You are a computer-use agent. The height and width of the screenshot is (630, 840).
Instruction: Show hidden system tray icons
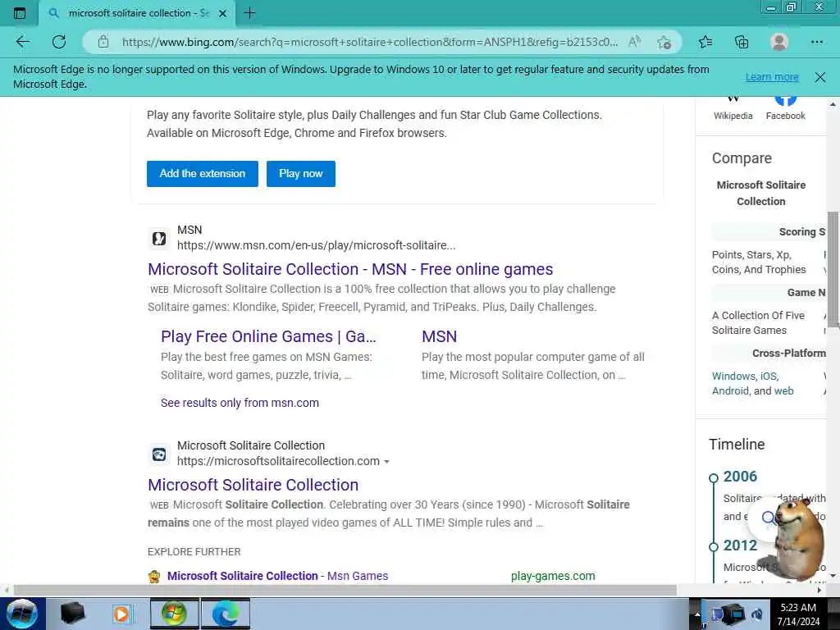point(697,614)
